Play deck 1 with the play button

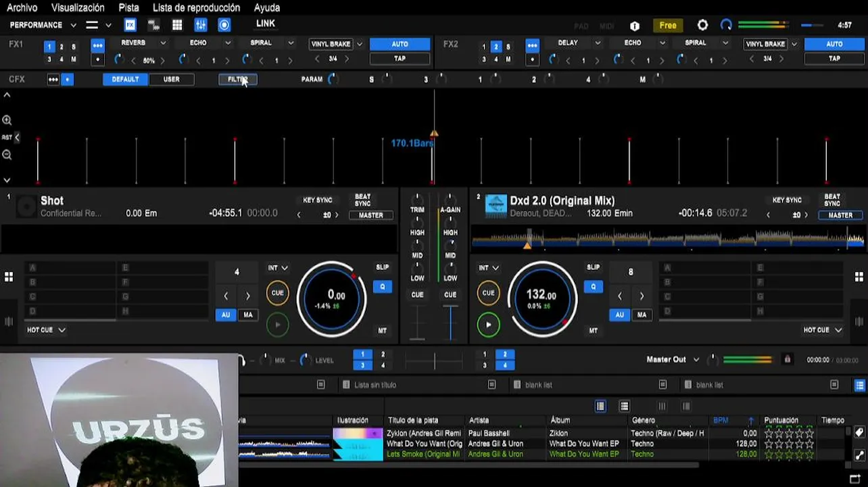[277, 325]
